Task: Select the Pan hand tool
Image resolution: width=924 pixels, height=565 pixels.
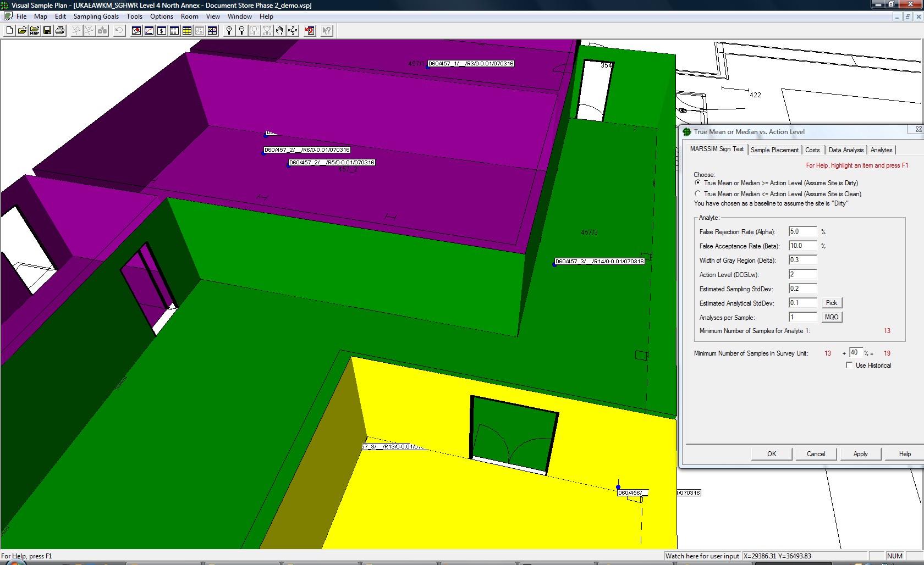Action: tap(279, 31)
